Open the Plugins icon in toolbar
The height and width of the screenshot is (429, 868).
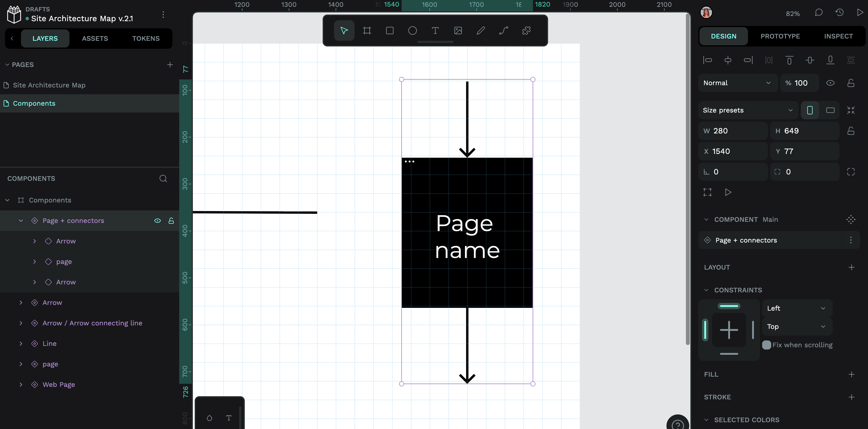click(526, 31)
